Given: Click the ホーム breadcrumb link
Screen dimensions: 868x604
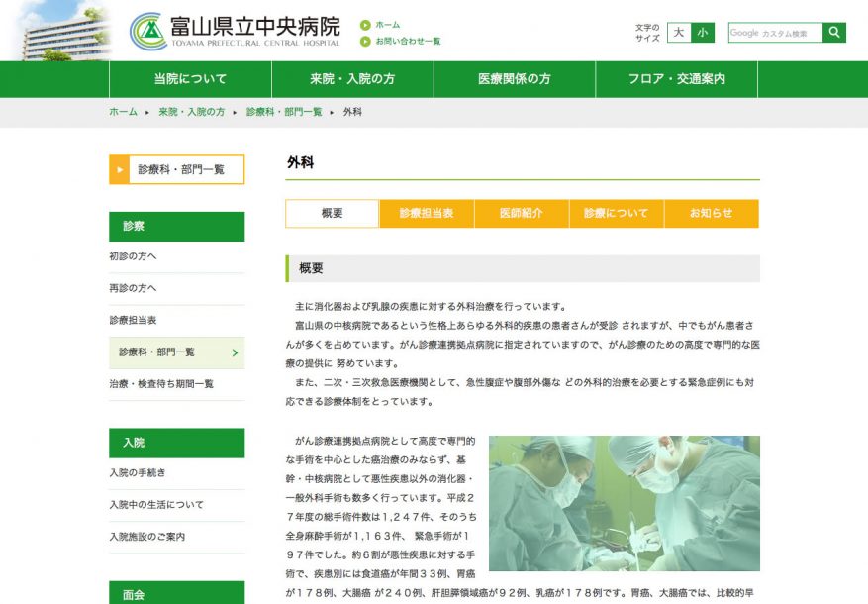Looking at the screenshot, I should click(x=123, y=112).
